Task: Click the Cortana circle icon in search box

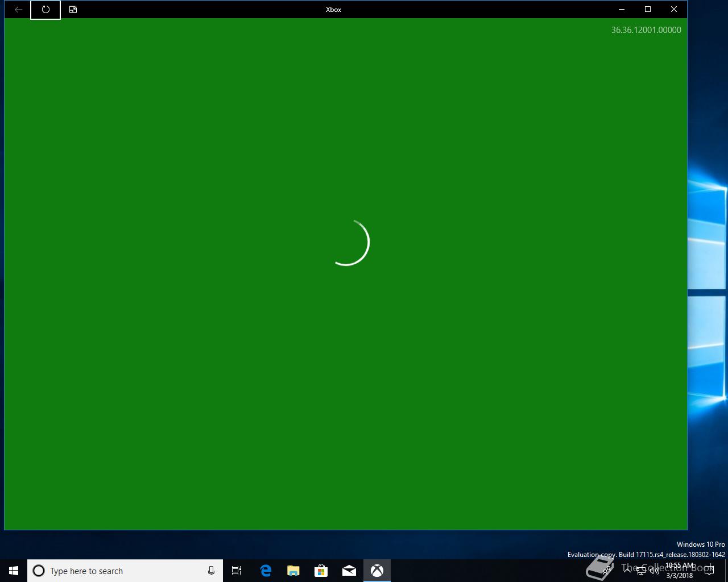Action: [39, 571]
